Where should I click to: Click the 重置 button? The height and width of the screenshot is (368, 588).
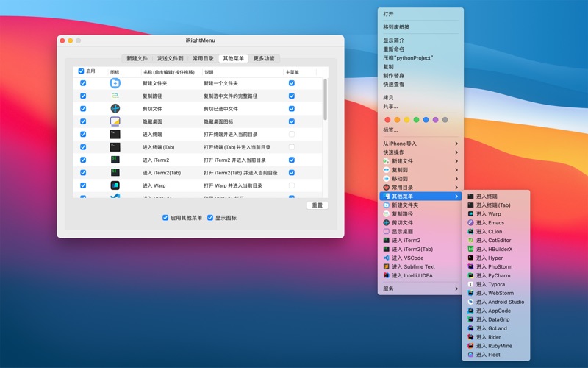coord(318,205)
